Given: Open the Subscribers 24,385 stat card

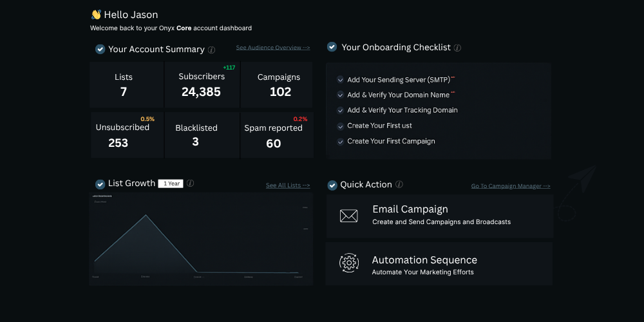Looking at the screenshot, I should coord(202,85).
